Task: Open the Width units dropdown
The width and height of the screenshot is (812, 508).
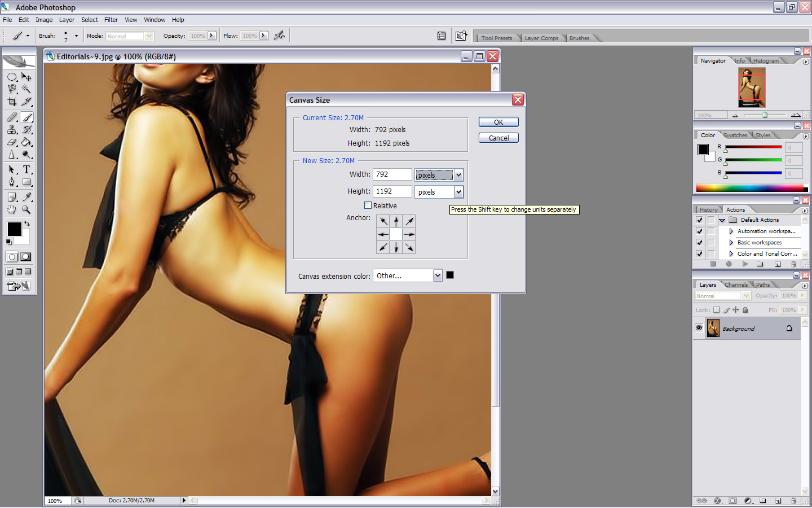Action: (x=458, y=175)
